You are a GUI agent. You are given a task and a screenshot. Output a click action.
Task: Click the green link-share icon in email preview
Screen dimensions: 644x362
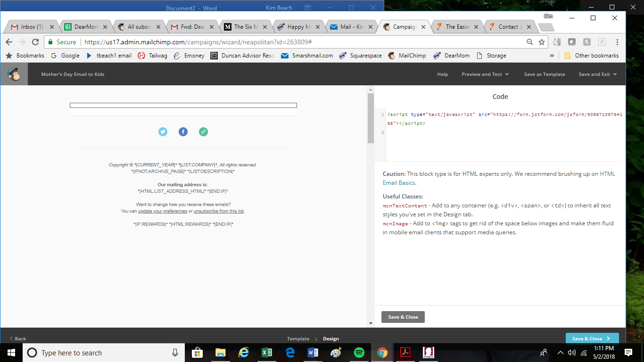203,132
